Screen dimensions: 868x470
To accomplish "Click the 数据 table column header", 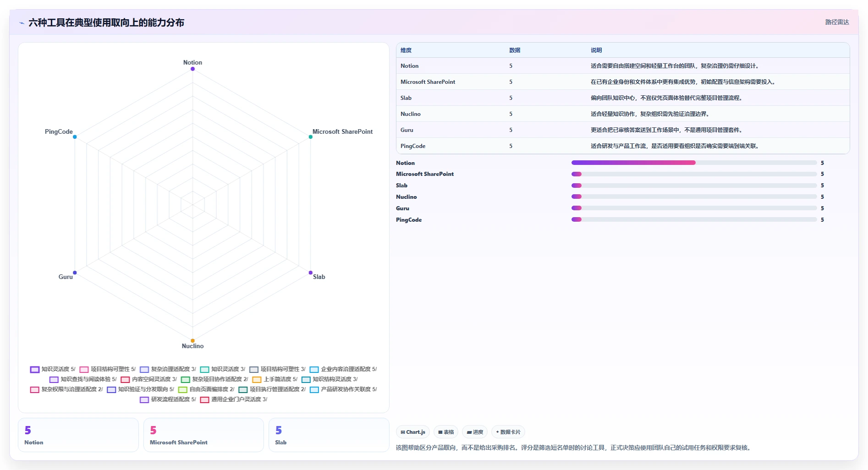I will pos(515,50).
